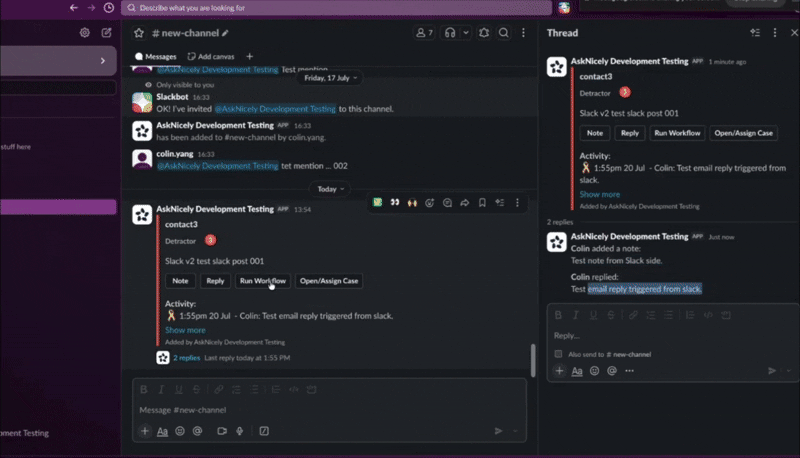Expand the Friday, 17 July date dropdown

(x=331, y=78)
